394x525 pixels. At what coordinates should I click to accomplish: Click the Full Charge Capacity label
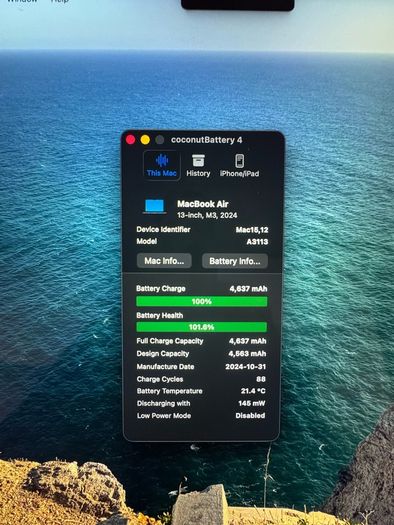[170, 341]
